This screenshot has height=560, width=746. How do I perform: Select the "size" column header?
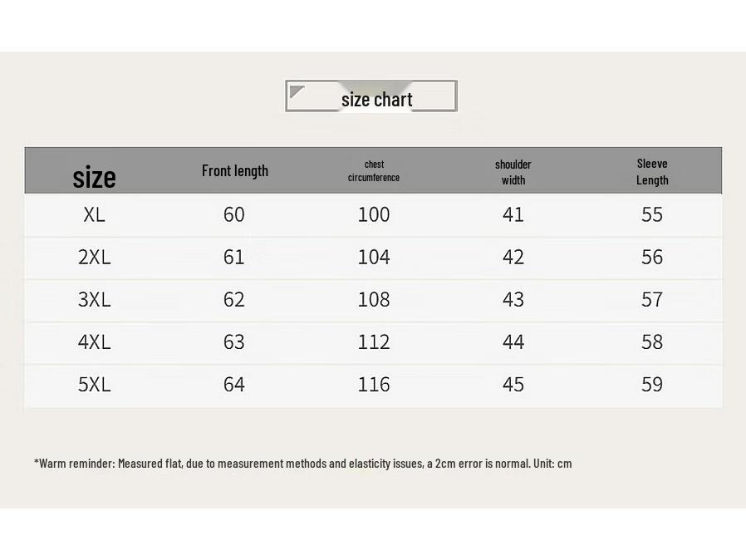point(94,177)
